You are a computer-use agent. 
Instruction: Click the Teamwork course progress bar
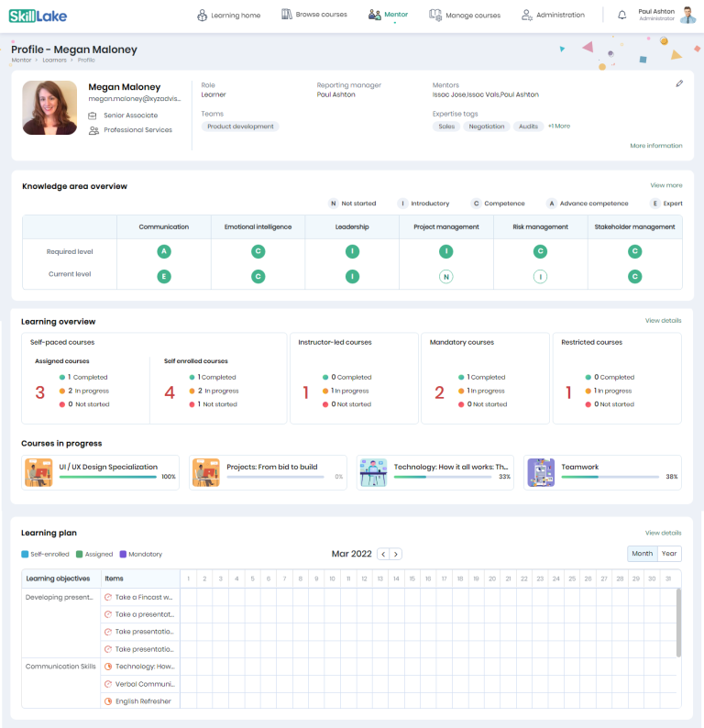(610, 477)
